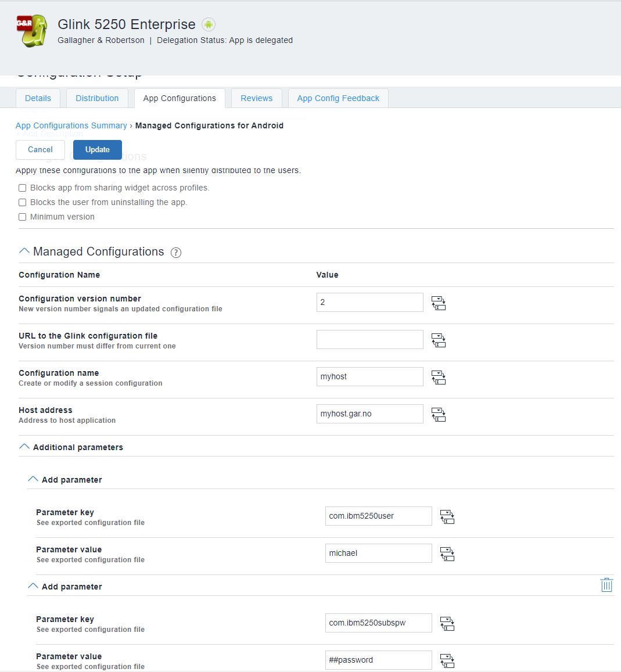
Task: Click substitution variable icon for Configuration version number
Action: coord(438,303)
